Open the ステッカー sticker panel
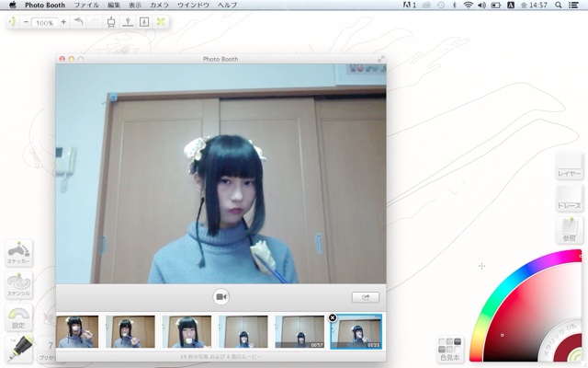588x368 pixels. (18, 253)
